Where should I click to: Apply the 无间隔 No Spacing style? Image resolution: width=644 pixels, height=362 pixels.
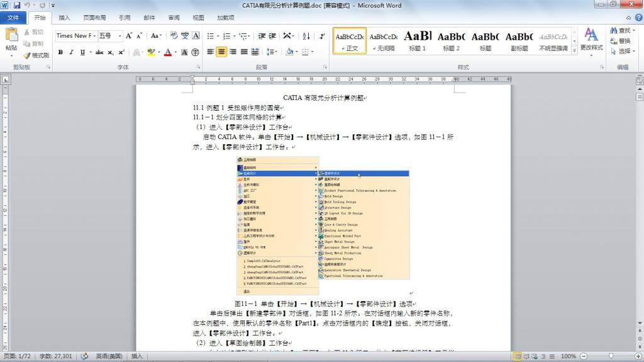[384, 41]
